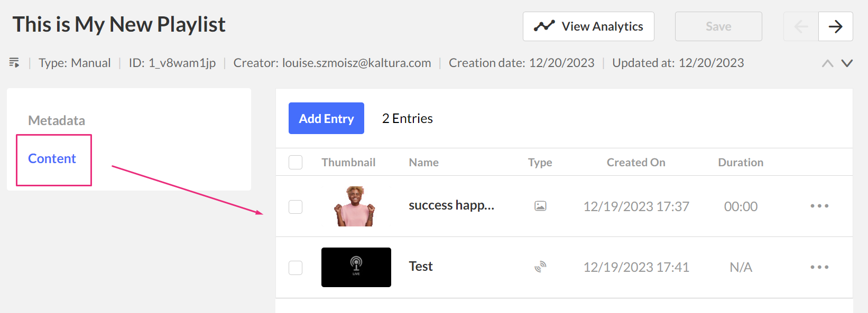Open the success happ entry thumbnail
The image size is (868, 313).
[x=355, y=206]
